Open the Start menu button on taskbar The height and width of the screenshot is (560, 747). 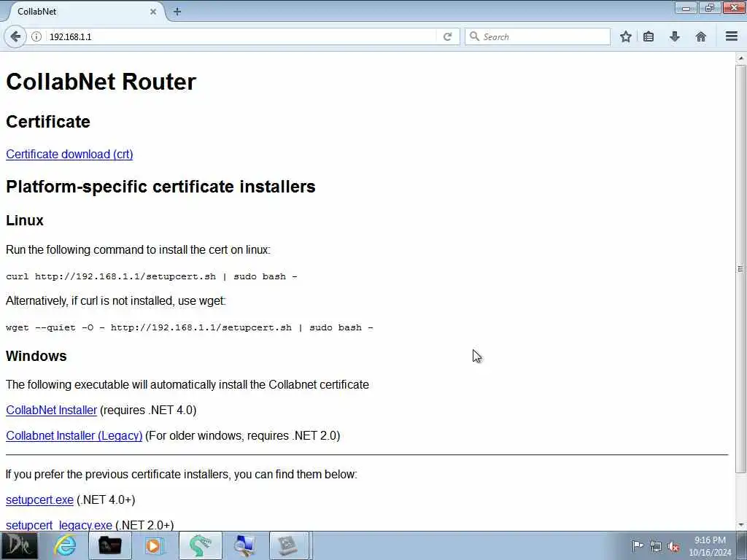pos(18,545)
